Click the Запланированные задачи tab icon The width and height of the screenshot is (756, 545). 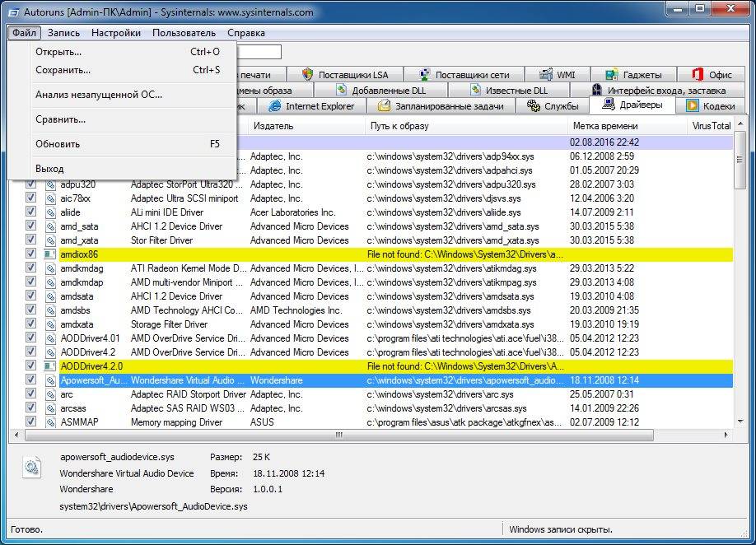coord(384,106)
